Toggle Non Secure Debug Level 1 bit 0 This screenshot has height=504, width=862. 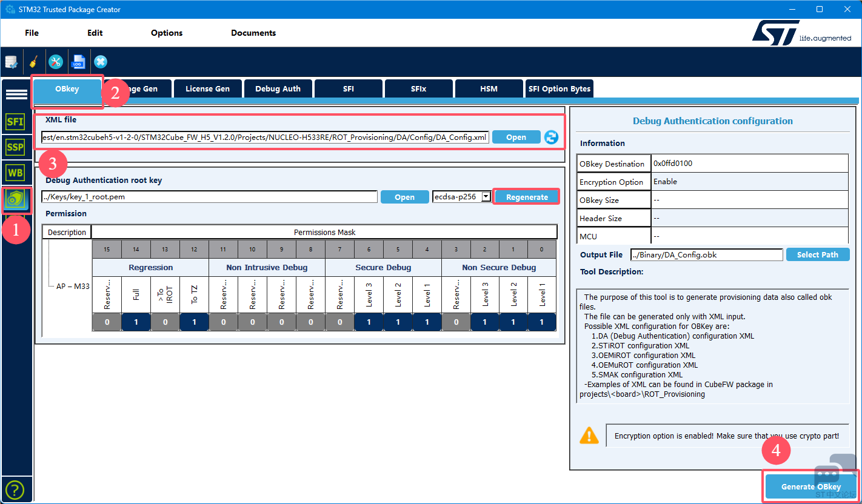(x=542, y=322)
